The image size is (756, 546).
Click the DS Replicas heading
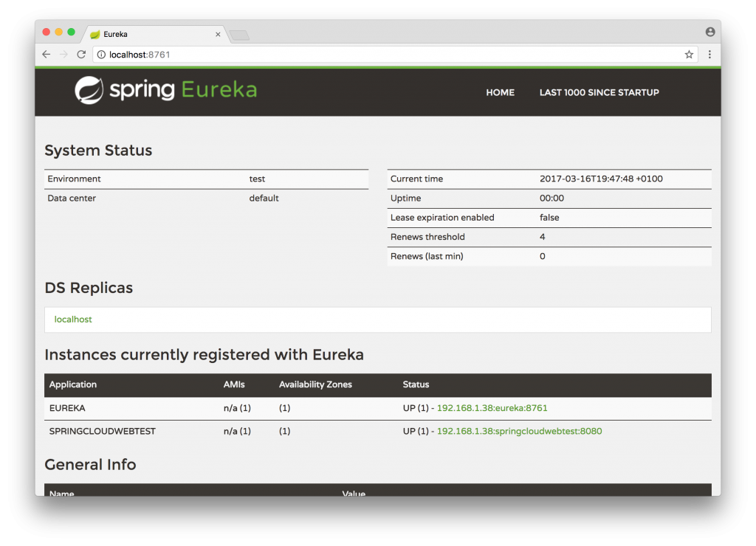[89, 288]
